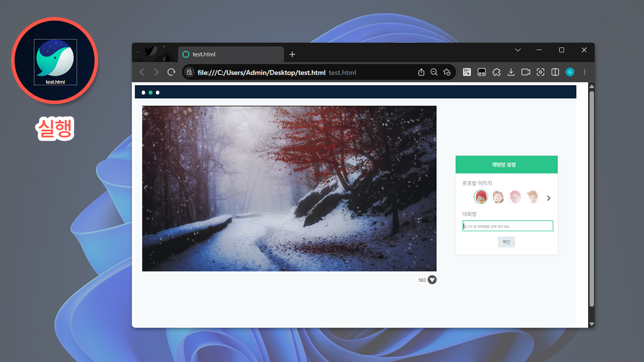644x362 pixels.
Task: Open a new tab with plus button
Action: pos(292,54)
